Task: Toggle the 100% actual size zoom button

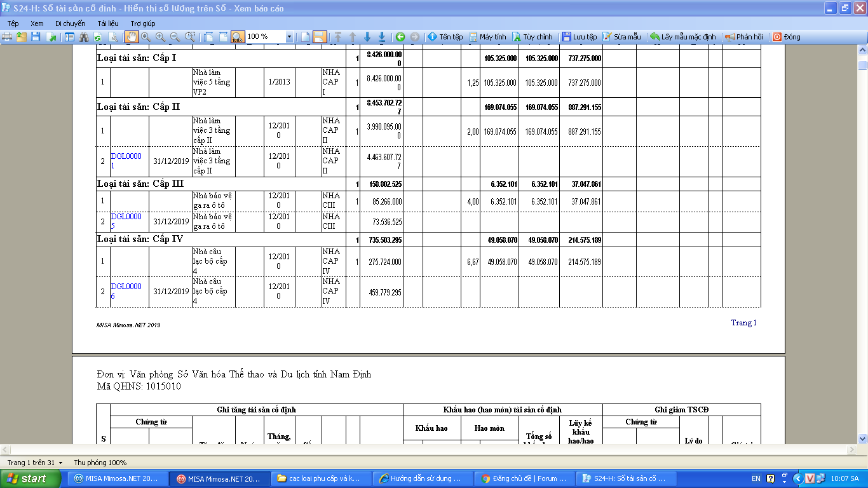Action: (x=238, y=37)
